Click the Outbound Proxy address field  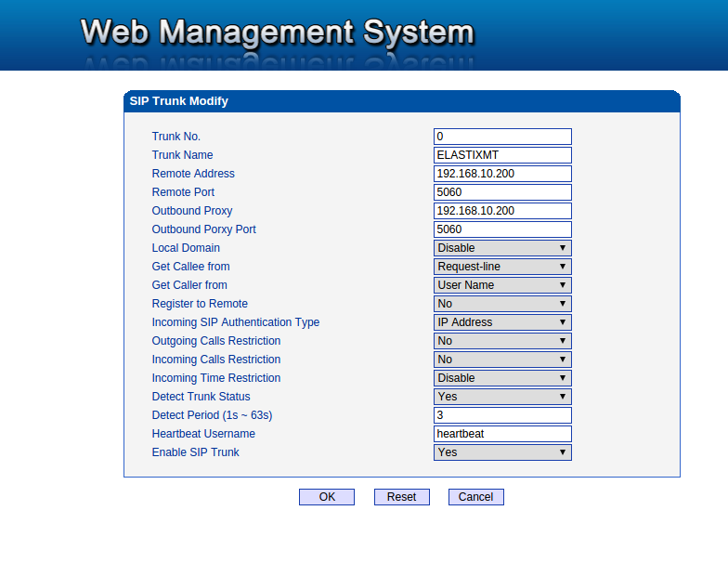coord(502,211)
